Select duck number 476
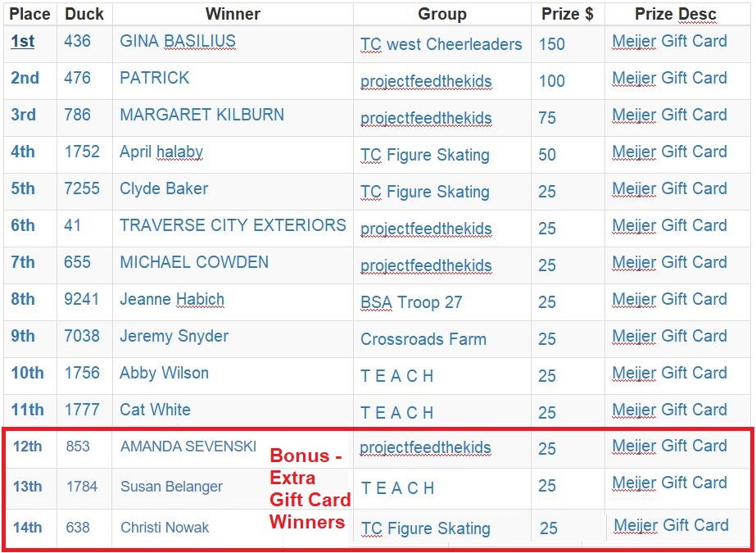This screenshot has width=756, height=553. (77, 78)
